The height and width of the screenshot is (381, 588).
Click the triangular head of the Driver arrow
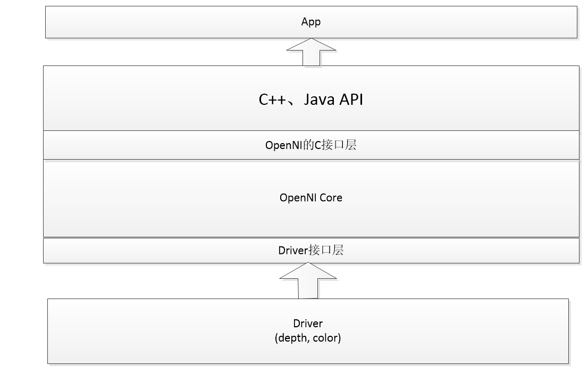coord(308,271)
